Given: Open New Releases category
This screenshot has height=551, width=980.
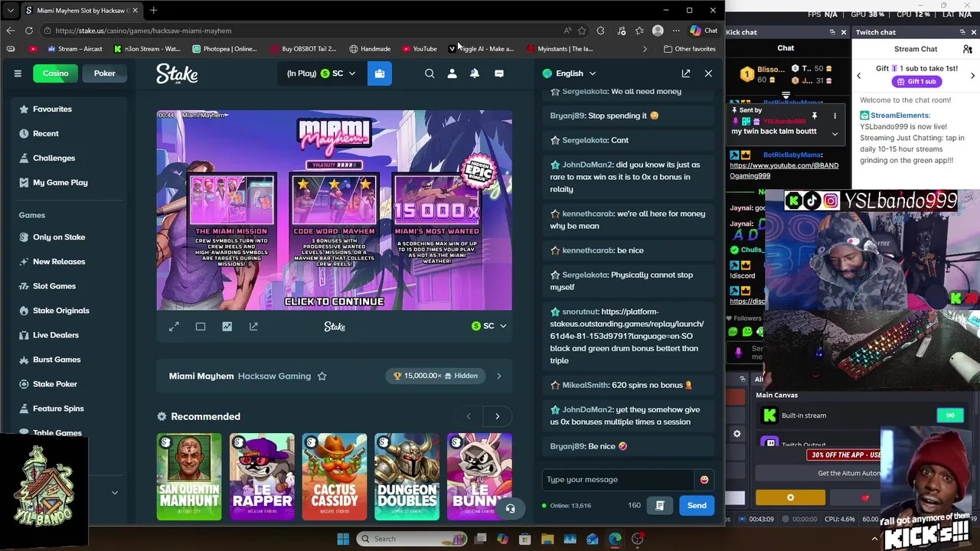Looking at the screenshot, I should [59, 262].
